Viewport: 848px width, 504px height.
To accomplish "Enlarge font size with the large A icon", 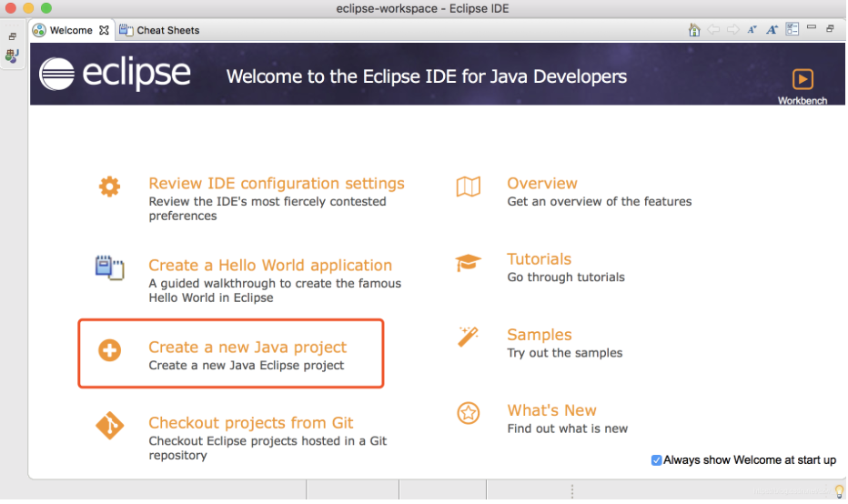I will tap(772, 30).
